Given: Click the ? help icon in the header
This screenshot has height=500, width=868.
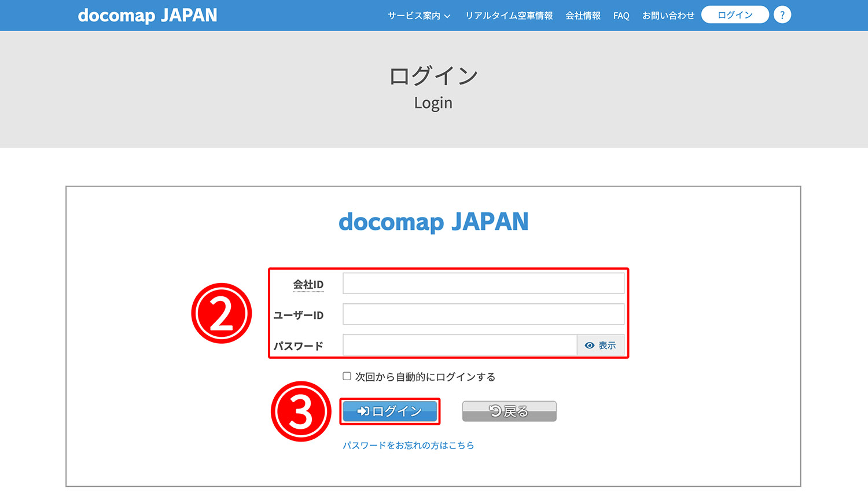Looking at the screenshot, I should pos(782,14).
